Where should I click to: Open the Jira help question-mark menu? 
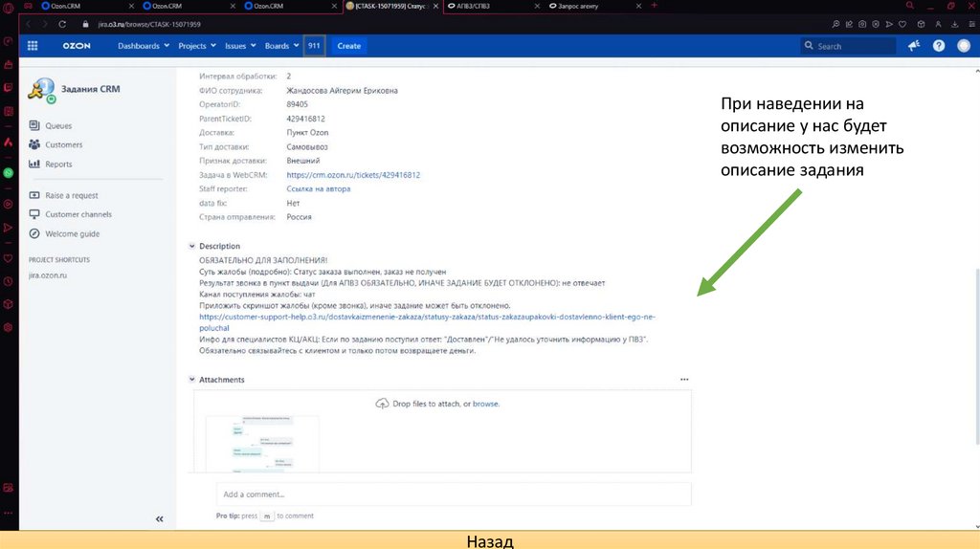tap(939, 46)
